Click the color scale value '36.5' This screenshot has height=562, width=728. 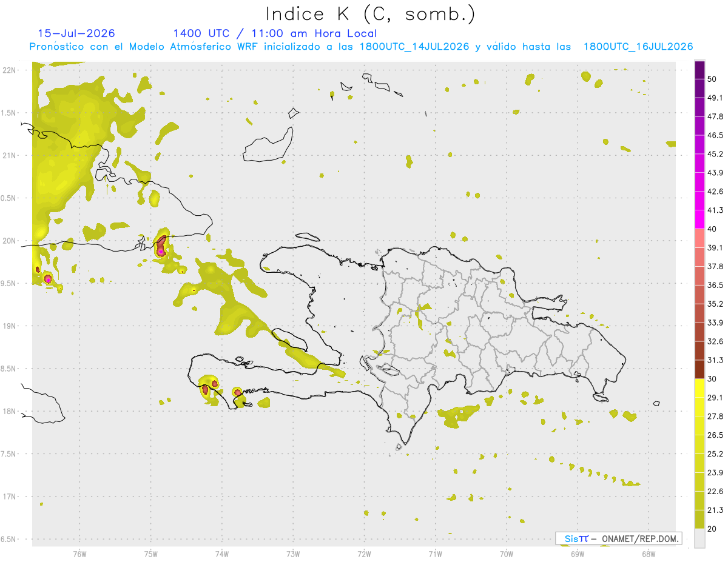point(715,285)
